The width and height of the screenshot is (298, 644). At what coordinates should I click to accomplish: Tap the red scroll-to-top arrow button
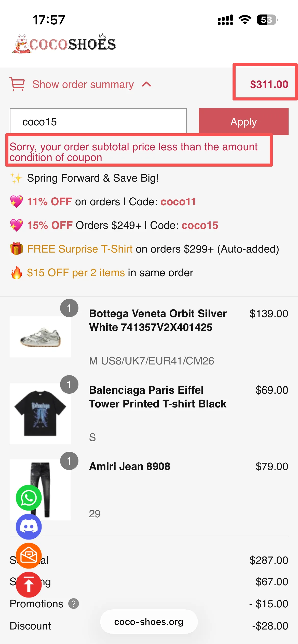tap(29, 584)
